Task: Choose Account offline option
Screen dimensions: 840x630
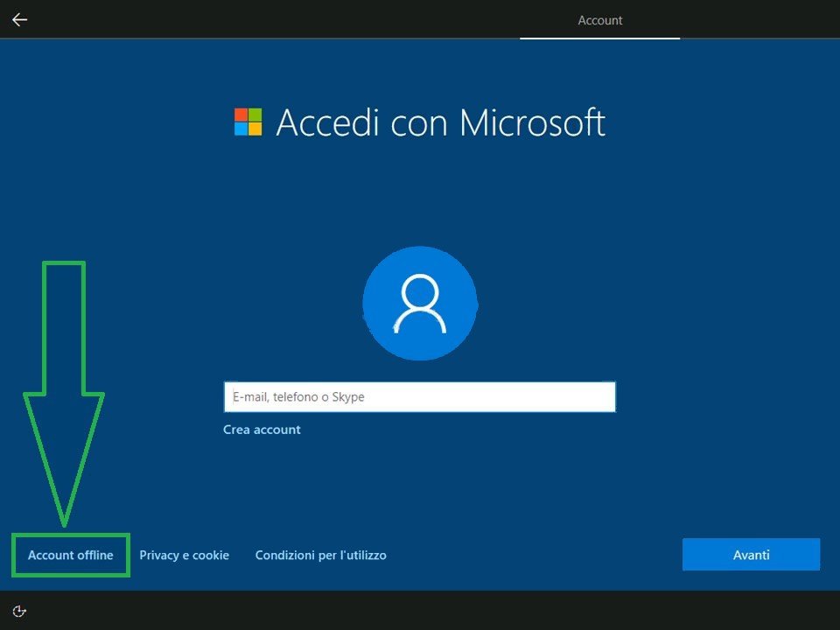Action: coord(71,555)
